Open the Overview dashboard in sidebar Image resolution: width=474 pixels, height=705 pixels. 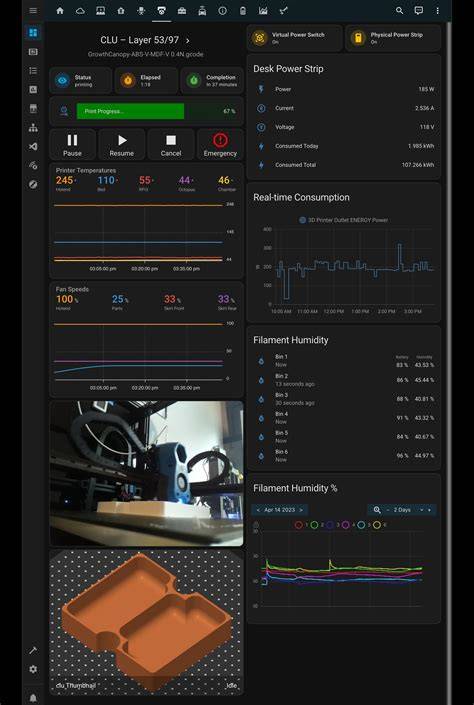[x=33, y=32]
